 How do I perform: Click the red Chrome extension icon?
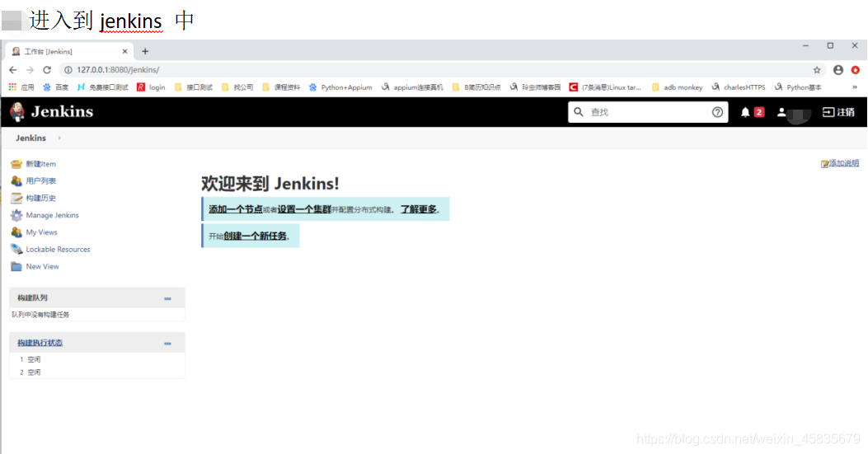coord(856,70)
